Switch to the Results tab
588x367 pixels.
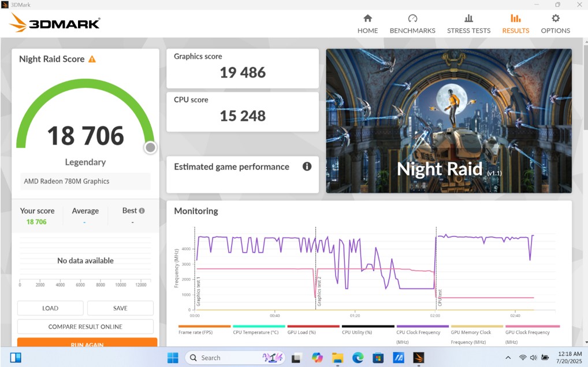click(x=515, y=24)
